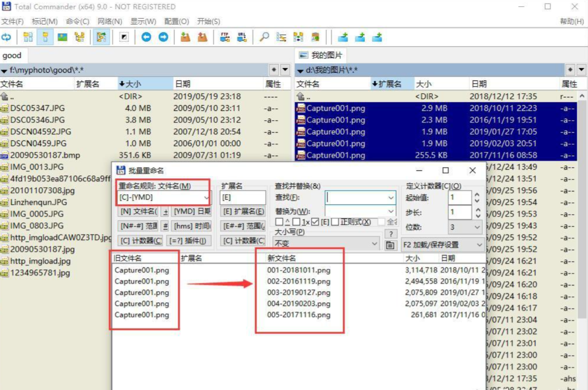Open the right panel drive dropdown arrow
588x390 pixels.
click(x=300, y=71)
